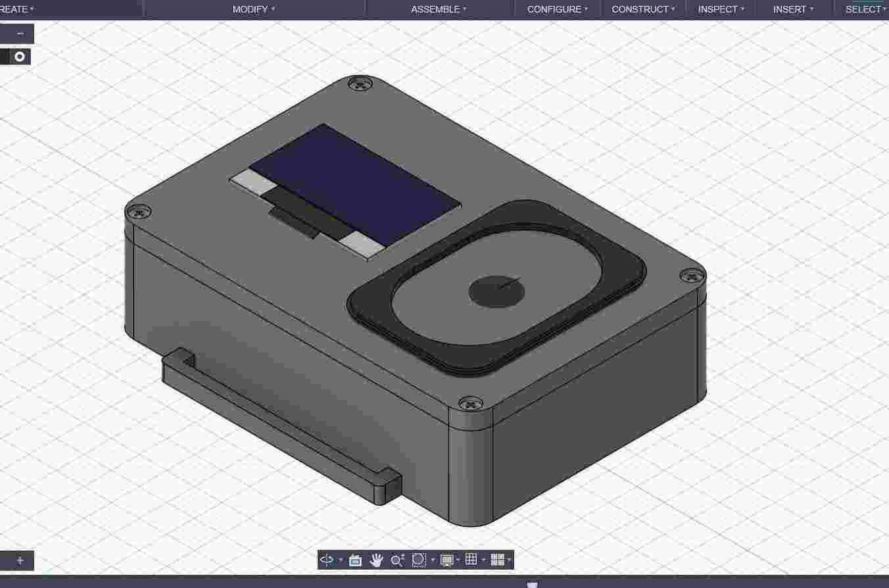889x588 pixels.
Task: Expand the Fit/zoom window dropdown arrow
Action: click(433, 560)
